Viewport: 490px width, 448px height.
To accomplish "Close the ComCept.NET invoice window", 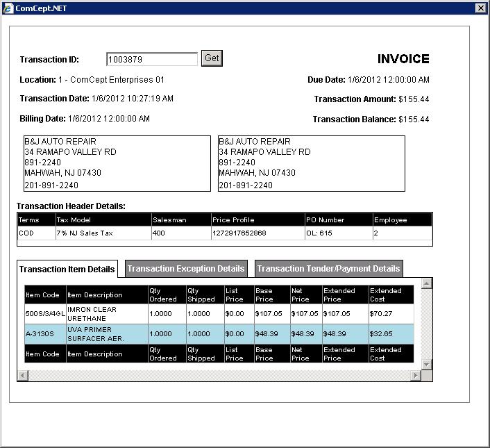I will point(480,8).
